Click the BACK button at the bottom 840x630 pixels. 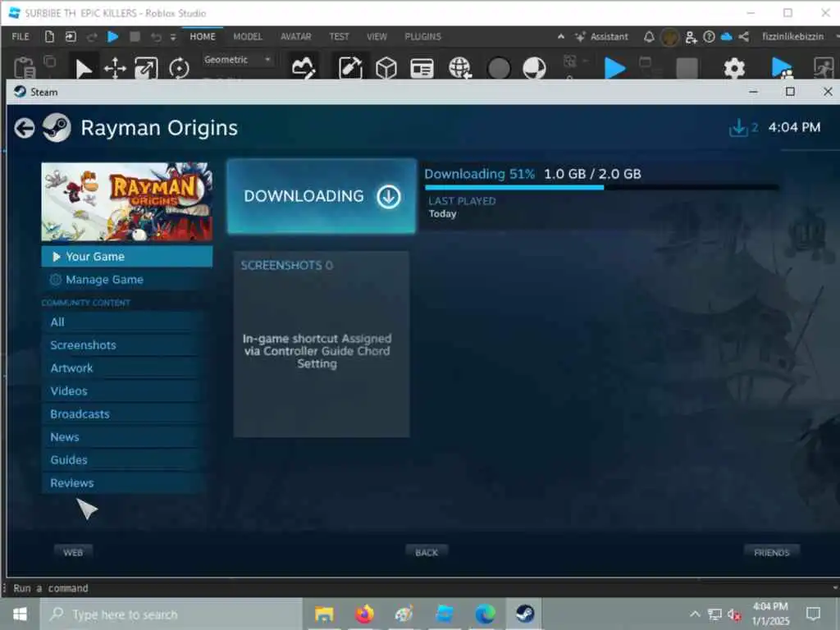pyautogui.click(x=427, y=552)
